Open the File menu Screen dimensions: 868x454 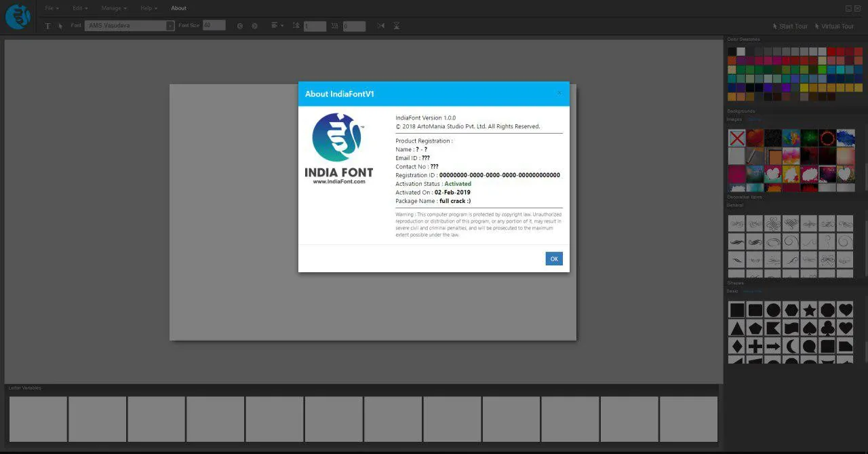click(52, 8)
